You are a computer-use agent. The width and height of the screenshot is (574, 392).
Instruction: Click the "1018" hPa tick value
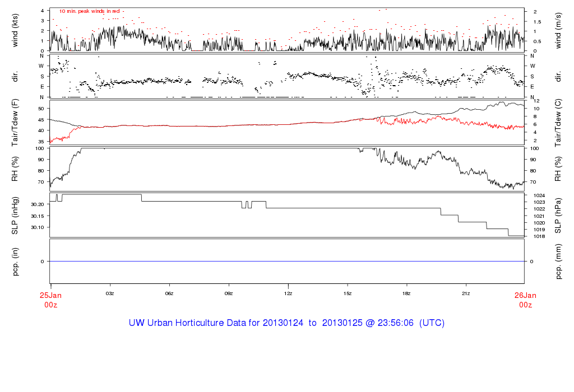click(539, 236)
